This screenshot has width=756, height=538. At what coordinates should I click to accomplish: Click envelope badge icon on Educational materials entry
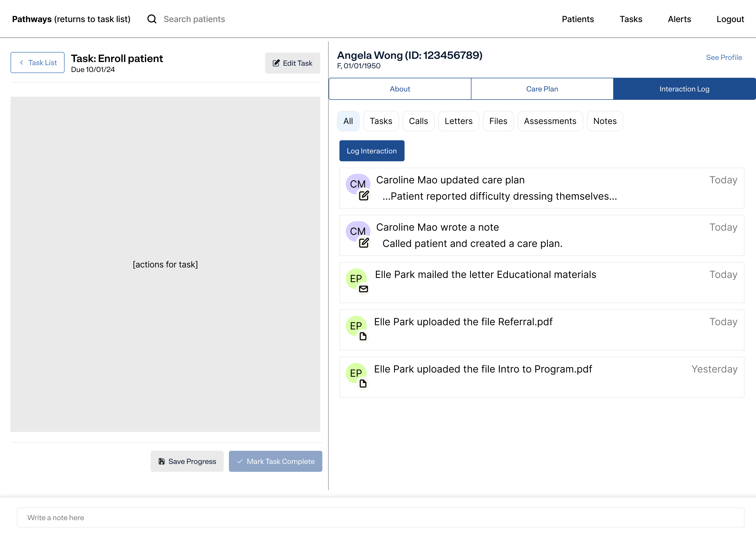click(364, 289)
